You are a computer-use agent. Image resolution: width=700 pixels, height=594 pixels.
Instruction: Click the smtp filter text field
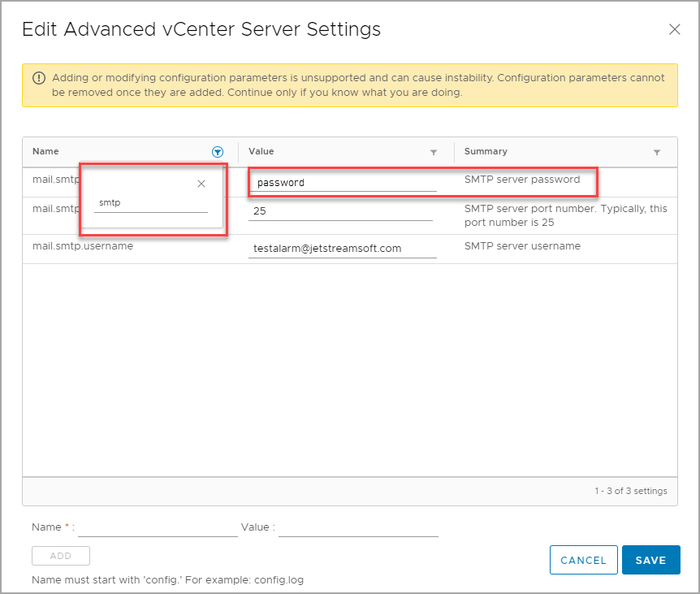click(150, 203)
